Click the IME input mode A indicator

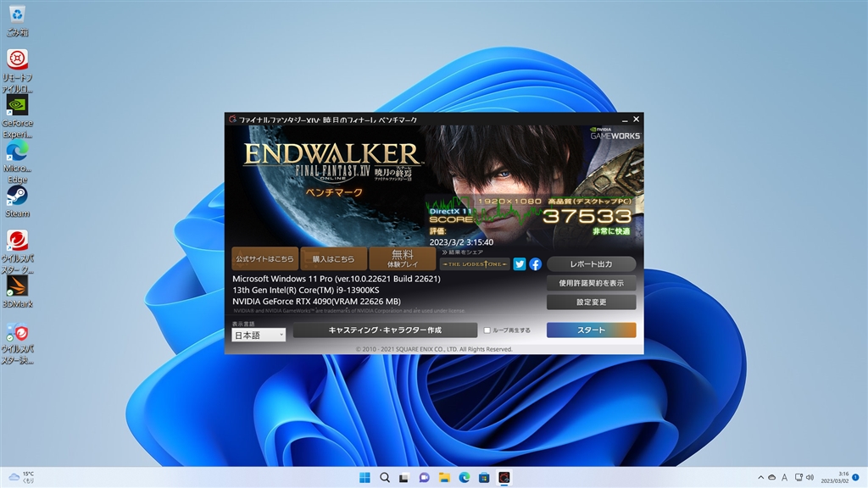tap(784, 478)
